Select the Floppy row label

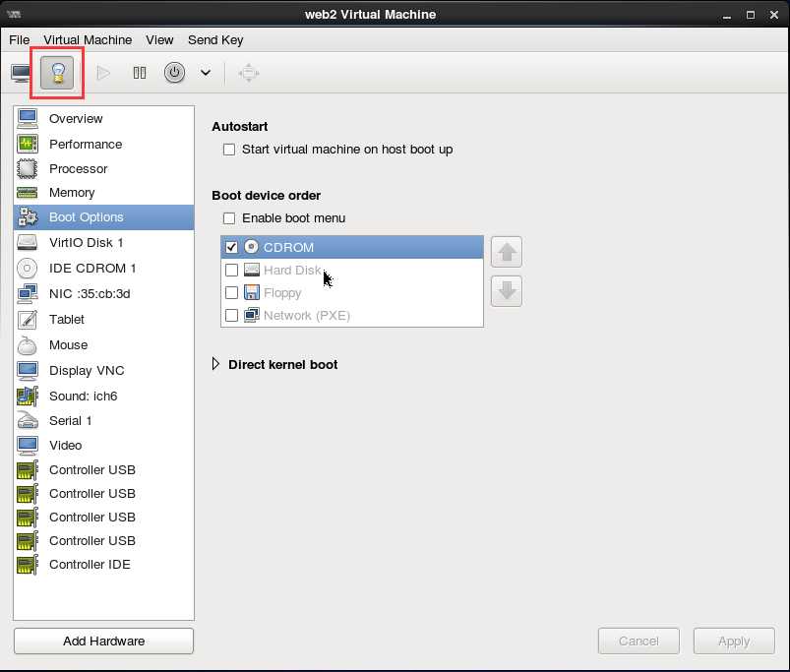click(x=282, y=292)
